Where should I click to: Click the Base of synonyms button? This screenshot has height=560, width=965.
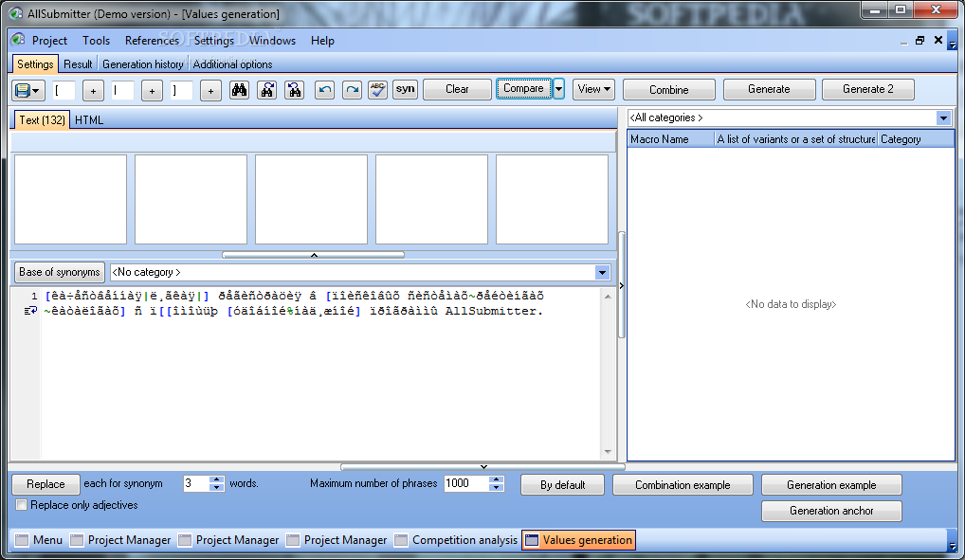59,272
